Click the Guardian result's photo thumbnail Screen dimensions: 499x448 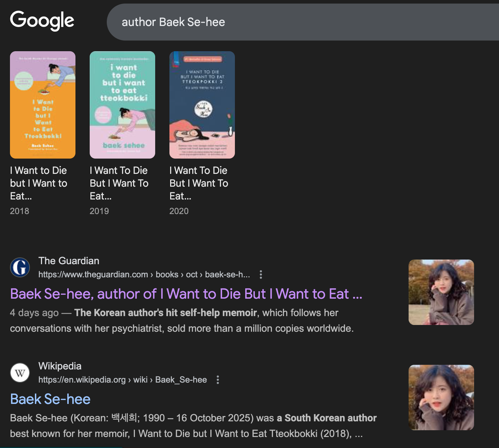tap(441, 292)
